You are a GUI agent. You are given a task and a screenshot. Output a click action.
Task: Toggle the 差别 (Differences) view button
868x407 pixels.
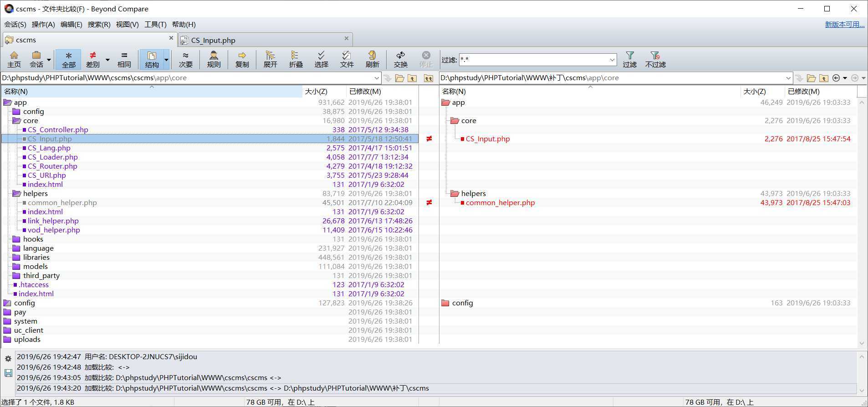[x=93, y=59]
